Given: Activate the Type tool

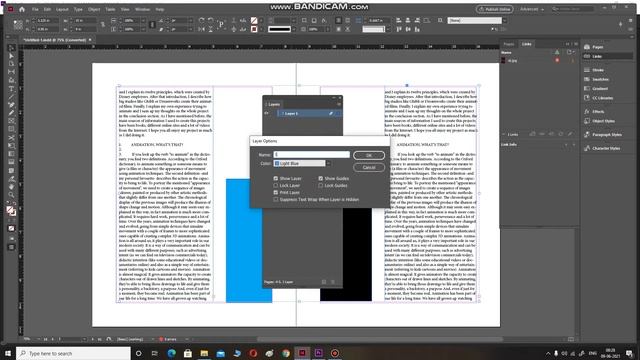Looking at the screenshot, I should [11, 89].
